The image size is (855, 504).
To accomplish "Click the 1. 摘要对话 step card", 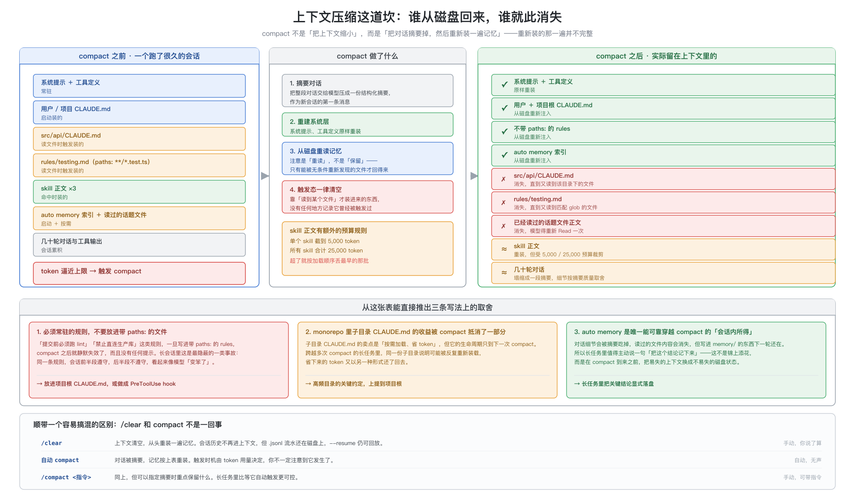I will click(x=368, y=91).
